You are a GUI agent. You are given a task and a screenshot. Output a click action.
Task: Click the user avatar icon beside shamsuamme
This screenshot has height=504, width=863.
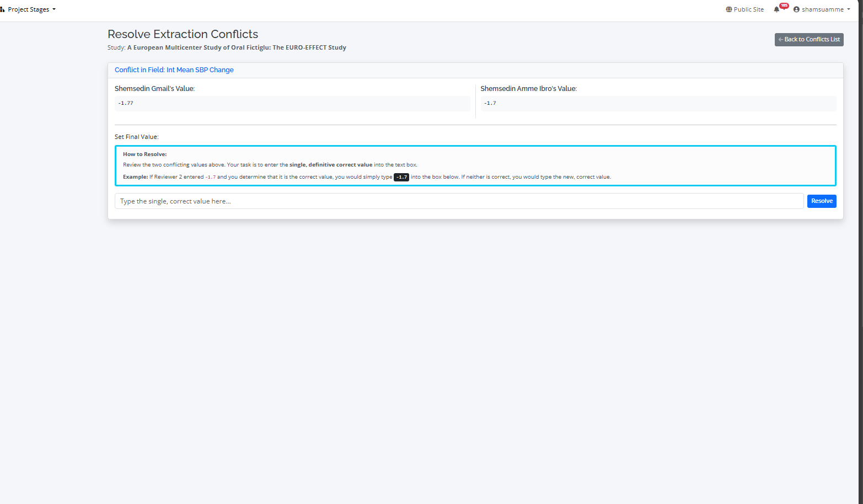pos(796,9)
